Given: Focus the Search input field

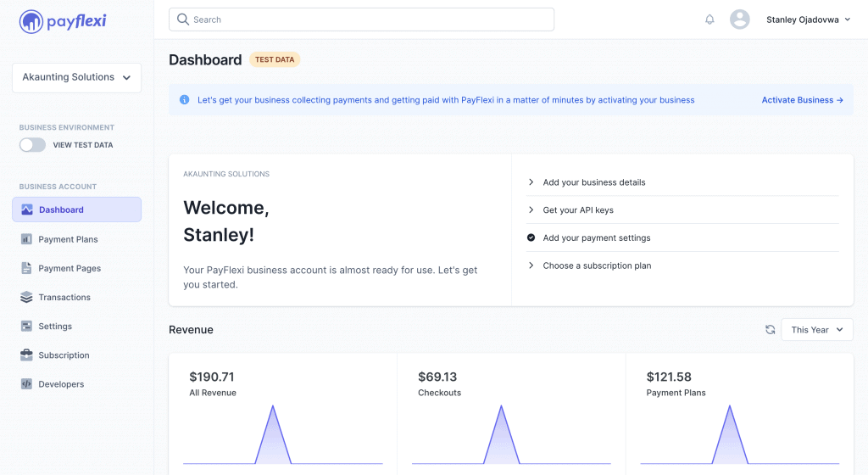Looking at the screenshot, I should (361, 20).
